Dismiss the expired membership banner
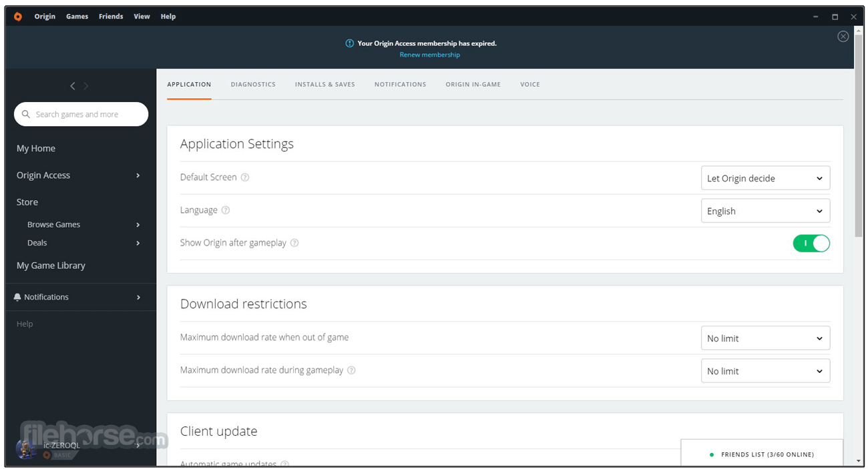 tap(843, 37)
